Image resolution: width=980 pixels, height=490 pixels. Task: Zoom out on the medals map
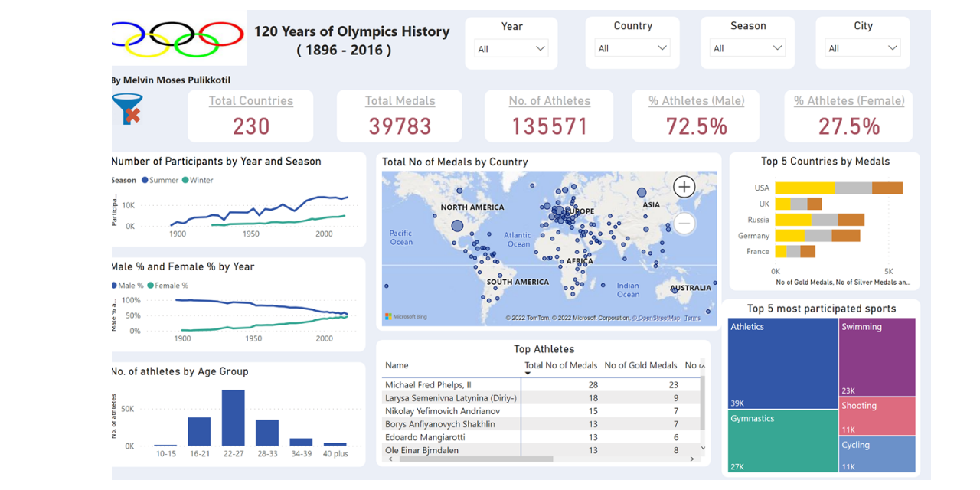coord(684,223)
